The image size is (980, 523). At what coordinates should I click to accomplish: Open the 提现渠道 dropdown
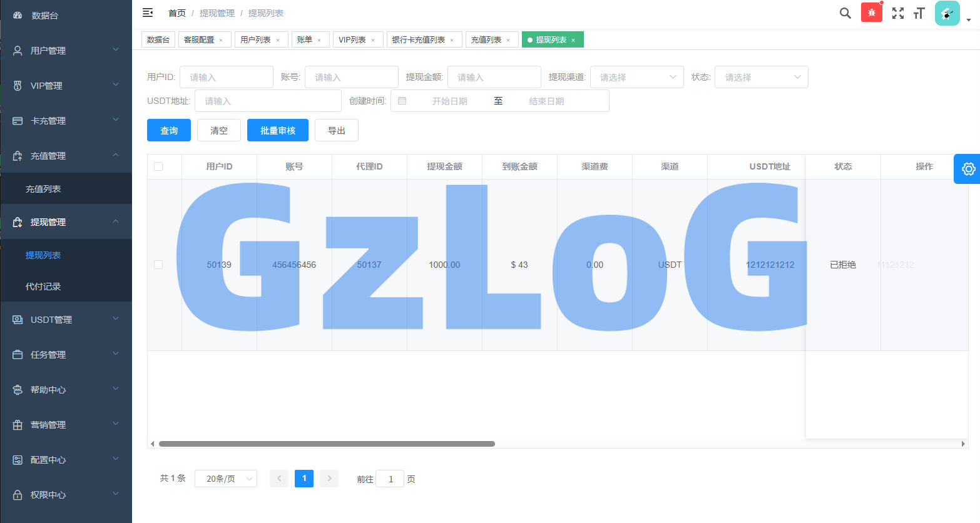point(636,77)
